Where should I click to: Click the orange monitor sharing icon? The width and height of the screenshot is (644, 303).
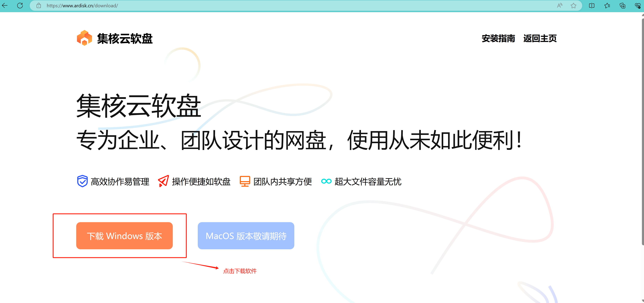[245, 181]
